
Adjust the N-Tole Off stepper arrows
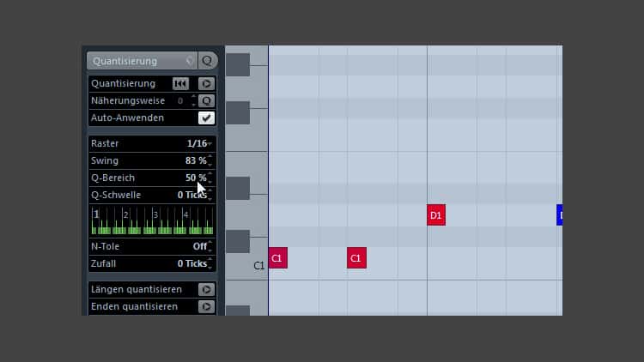[210, 247]
